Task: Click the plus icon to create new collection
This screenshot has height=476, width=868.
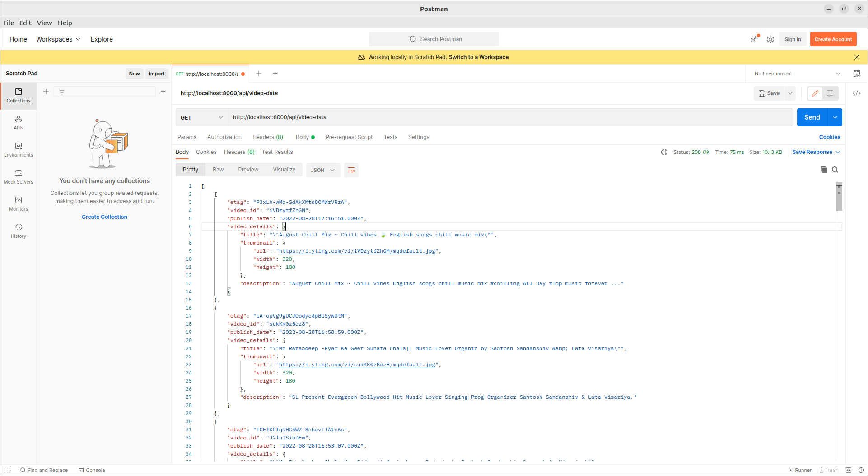Action: (x=46, y=92)
